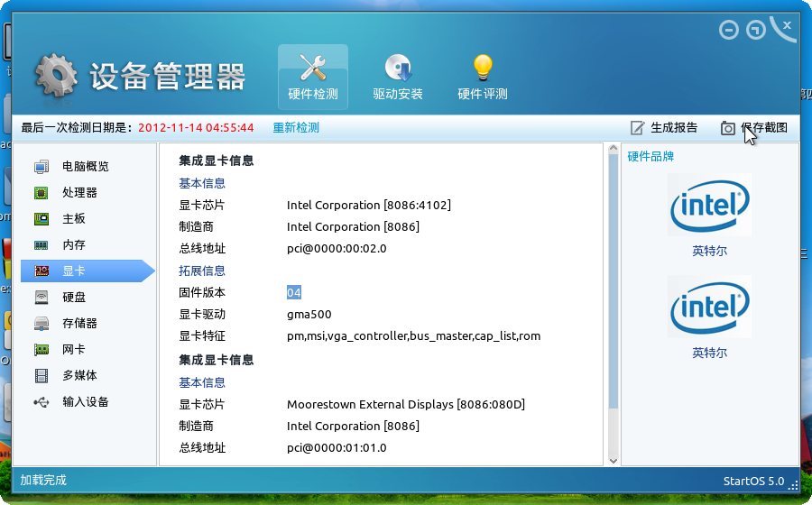
Task: Click the 处理器 processor chip icon
Action: (42, 193)
